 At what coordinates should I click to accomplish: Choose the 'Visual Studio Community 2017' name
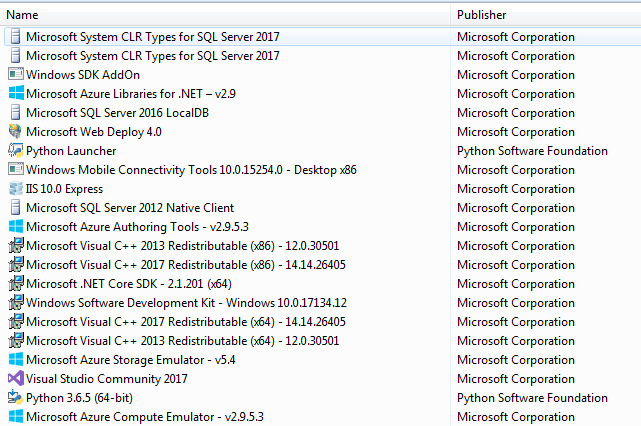click(x=107, y=379)
